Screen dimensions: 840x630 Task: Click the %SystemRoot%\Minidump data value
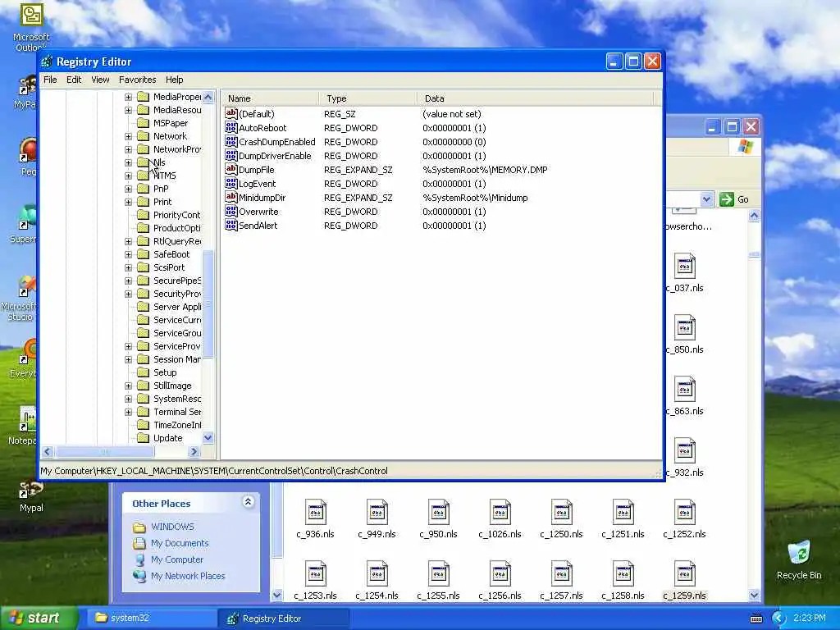pos(475,198)
